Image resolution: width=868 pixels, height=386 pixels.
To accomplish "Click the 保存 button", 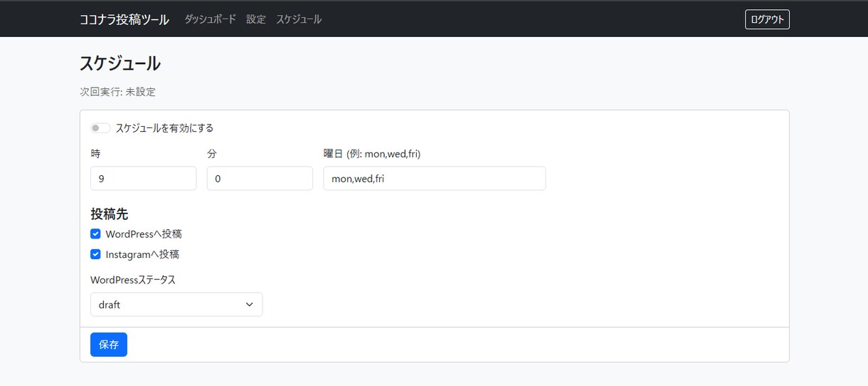I will click(109, 345).
